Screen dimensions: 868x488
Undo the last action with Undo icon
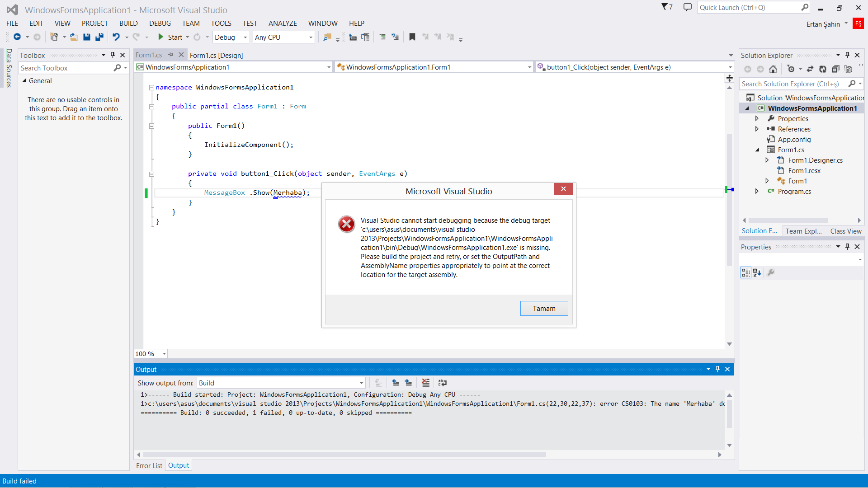click(116, 37)
